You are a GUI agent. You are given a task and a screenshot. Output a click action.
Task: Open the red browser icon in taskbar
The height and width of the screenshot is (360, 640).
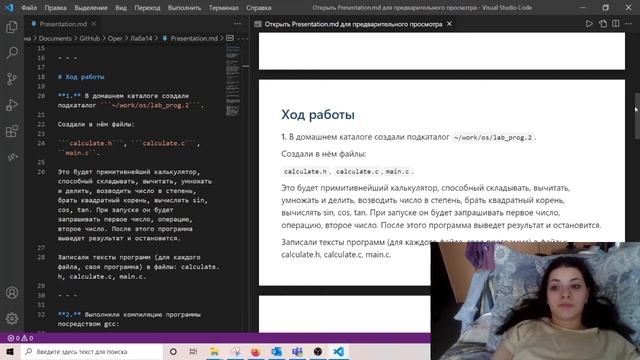[x=256, y=351]
